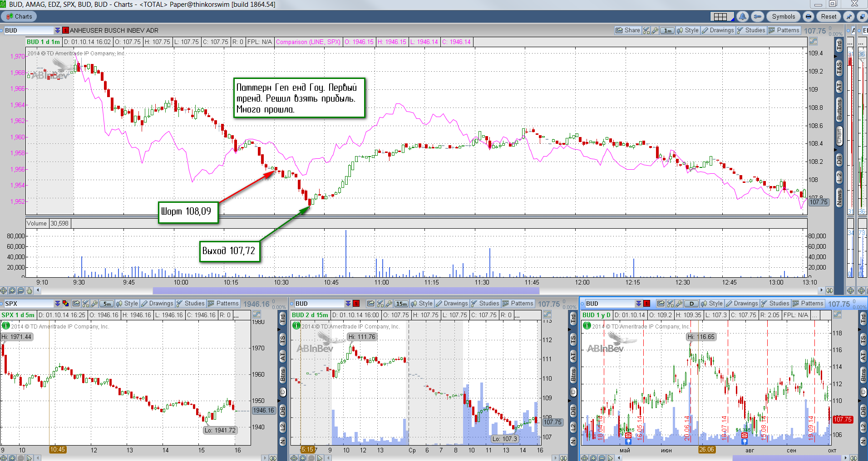
Task: Click expand-both-ways icon below main chart
Action: 829,290
